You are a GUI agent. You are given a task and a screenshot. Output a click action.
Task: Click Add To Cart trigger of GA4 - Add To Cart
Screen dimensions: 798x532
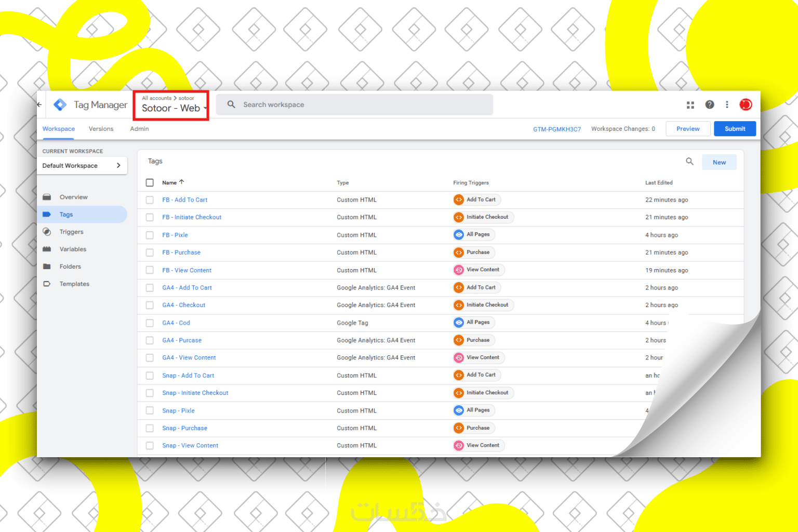tap(476, 287)
